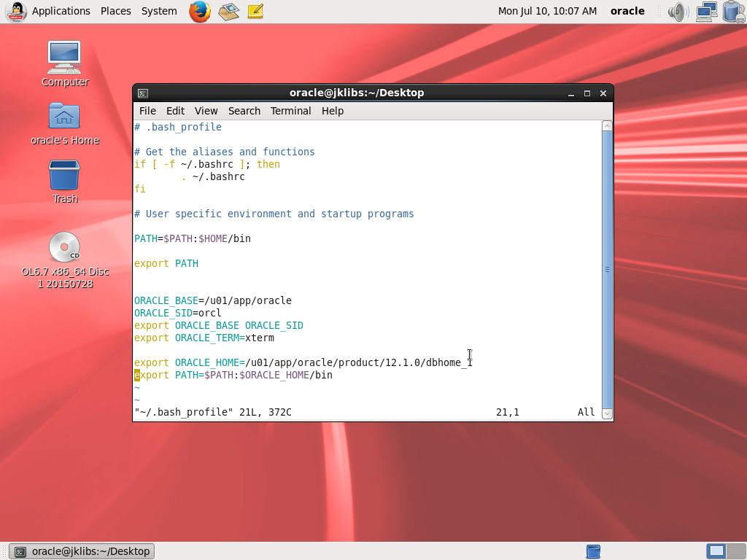
Task: Open the View menu in terminal
Action: [206, 111]
